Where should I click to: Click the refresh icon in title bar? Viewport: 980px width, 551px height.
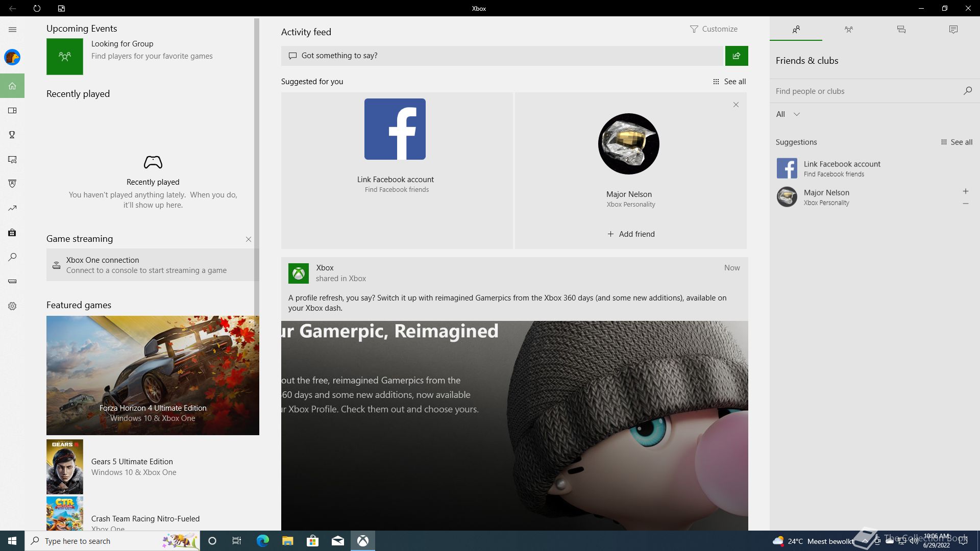37,8
